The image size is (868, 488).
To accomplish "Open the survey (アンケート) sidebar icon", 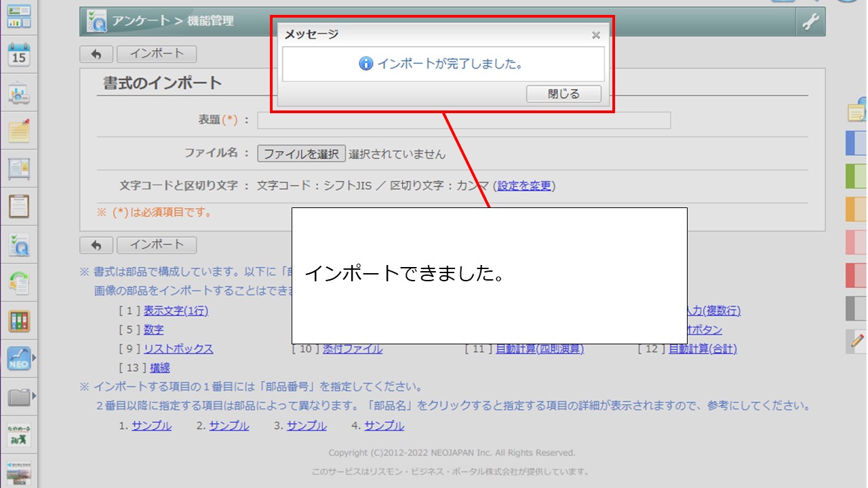I will [19, 245].
